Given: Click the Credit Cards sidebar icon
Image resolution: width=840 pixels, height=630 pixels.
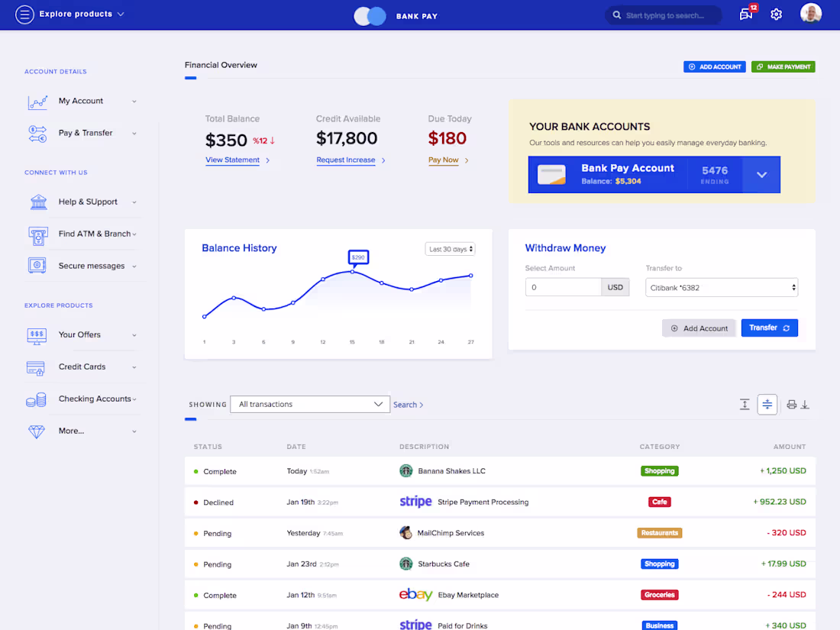Looking at the screenshot, I should pyautogui.click(x=35, y=367).
